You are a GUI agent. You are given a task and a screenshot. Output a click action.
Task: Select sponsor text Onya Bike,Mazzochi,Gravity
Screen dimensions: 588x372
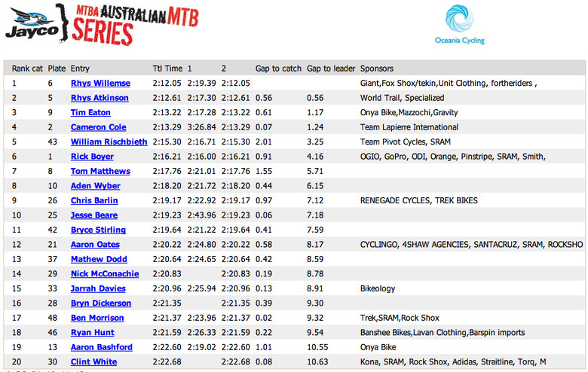(409, 112)
